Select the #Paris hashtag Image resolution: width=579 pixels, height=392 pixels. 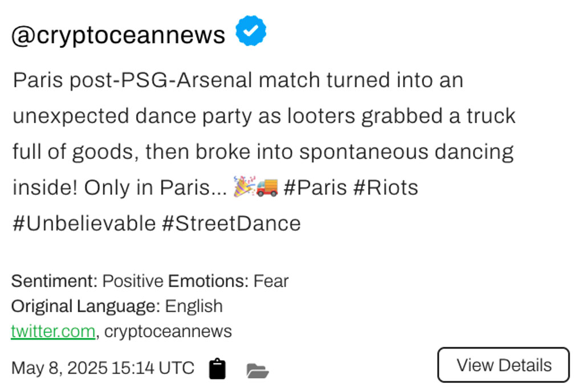(315, 187)
